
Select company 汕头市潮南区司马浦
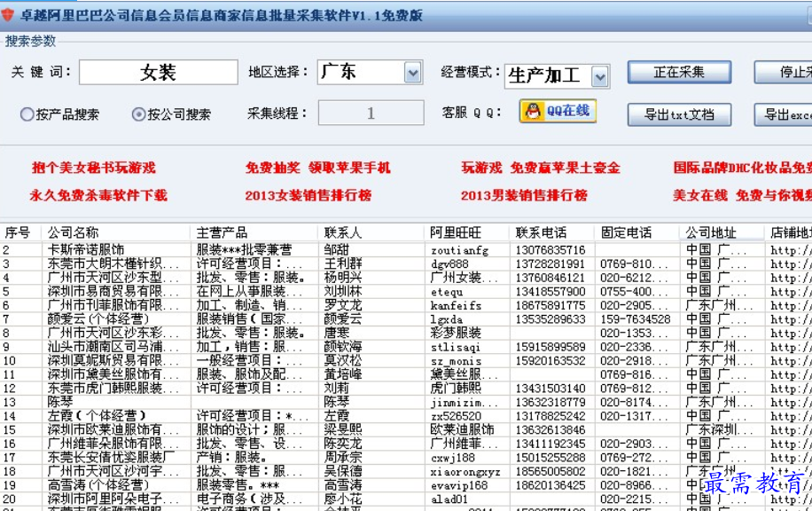point(113,347)
